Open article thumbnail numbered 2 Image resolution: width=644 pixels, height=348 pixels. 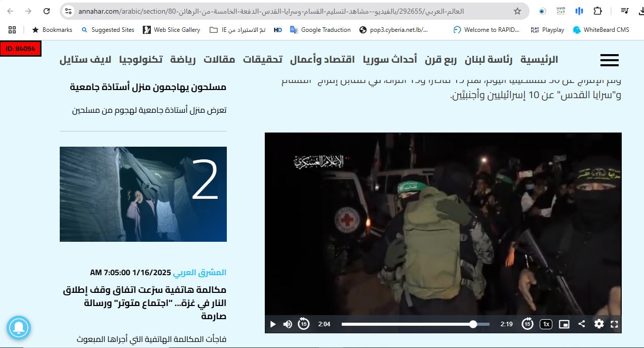click(143, 194)
